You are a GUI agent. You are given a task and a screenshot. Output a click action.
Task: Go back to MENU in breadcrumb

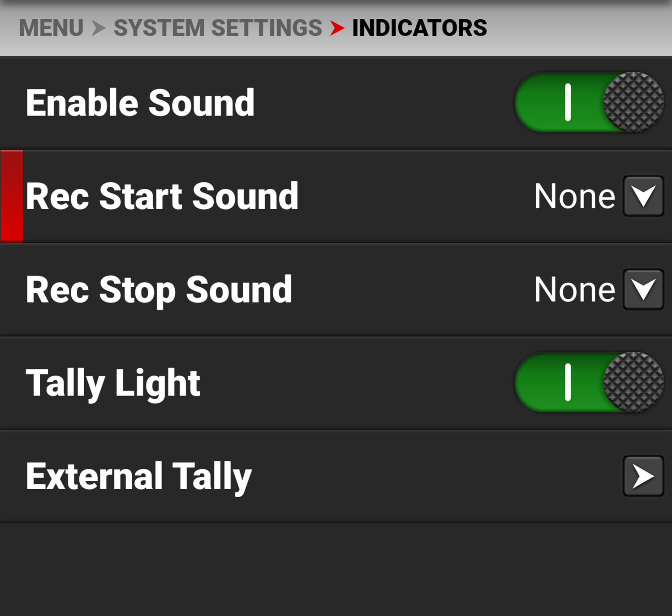[x=51, y=28]
